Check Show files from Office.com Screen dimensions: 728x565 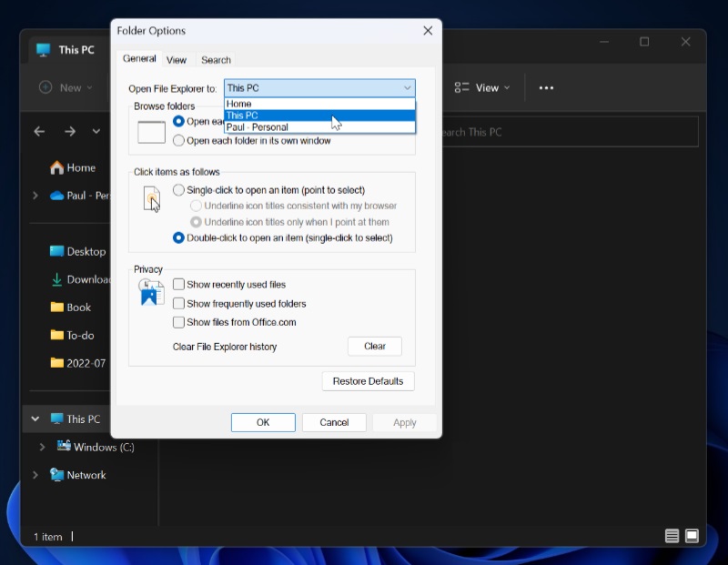(179, 322)
